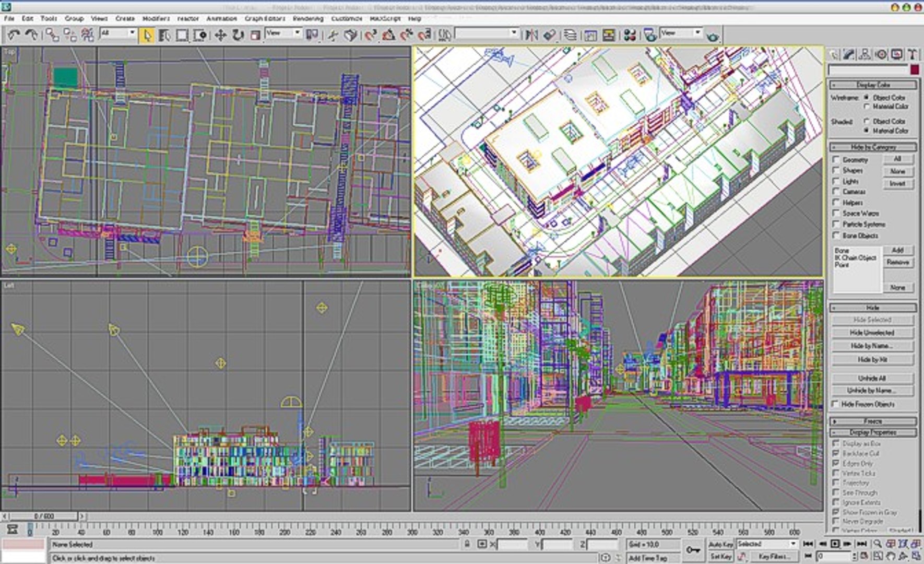
Task: Activate the Select Object arrow tool
Action: pyautogui.click(x=147, y=35)
